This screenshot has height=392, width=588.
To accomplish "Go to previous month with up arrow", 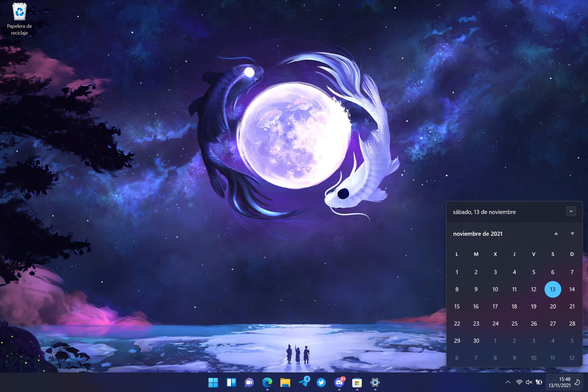I will click(556, 234).
